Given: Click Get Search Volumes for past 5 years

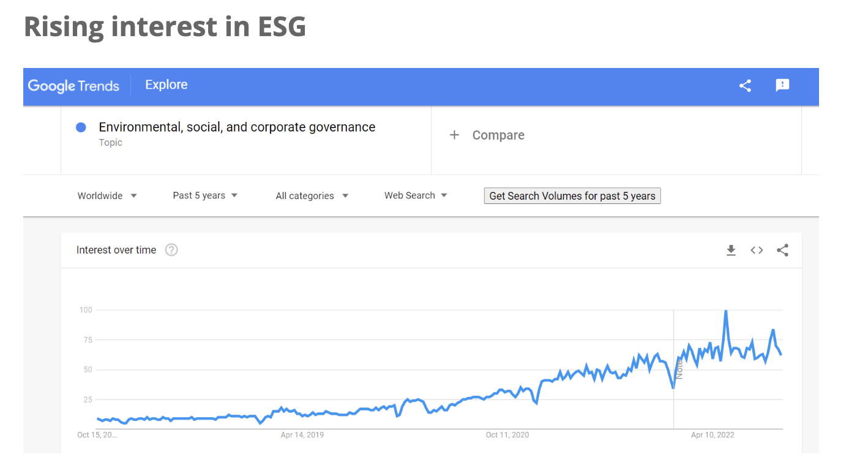Looking at the screenshot, I should (572, 196).
